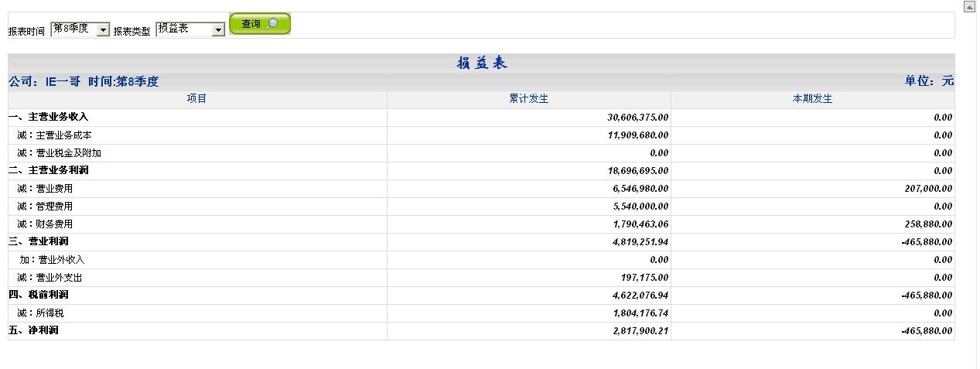Click 累计发生 0.00 for 营业税金及附加
The image size is (980, 369).
click(x=660, y=153)
